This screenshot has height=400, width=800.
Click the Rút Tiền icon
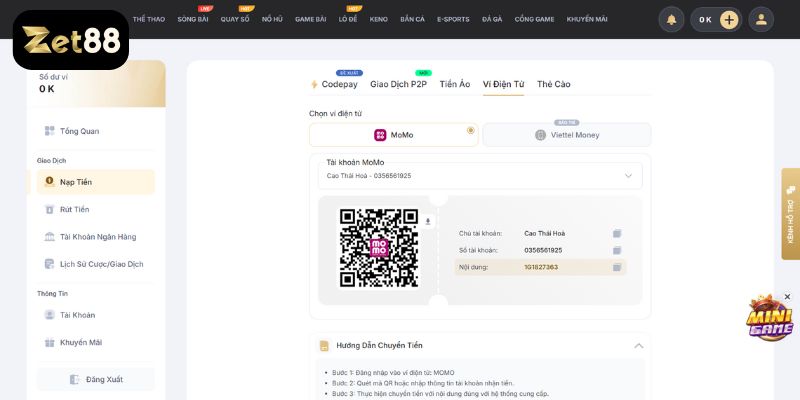tap(49, 209)
